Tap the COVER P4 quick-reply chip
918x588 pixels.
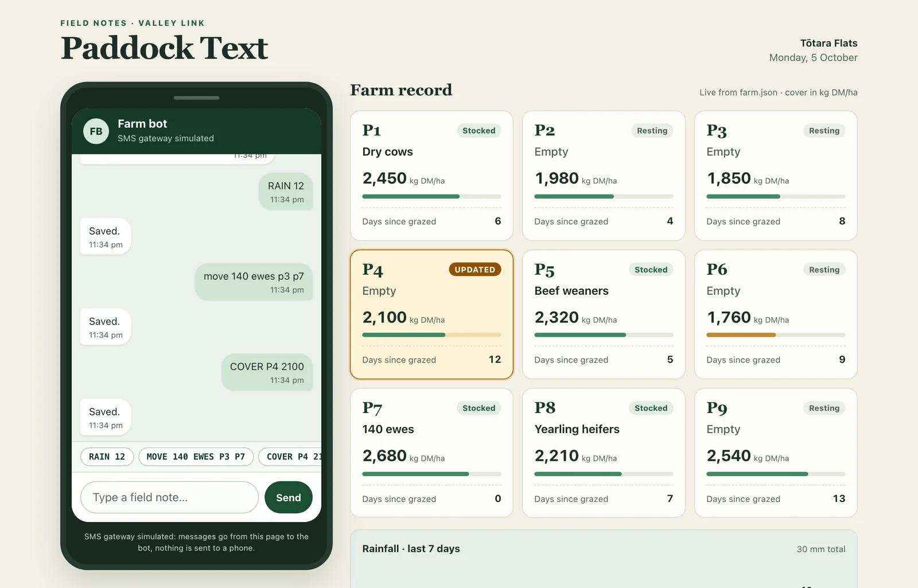290,457
